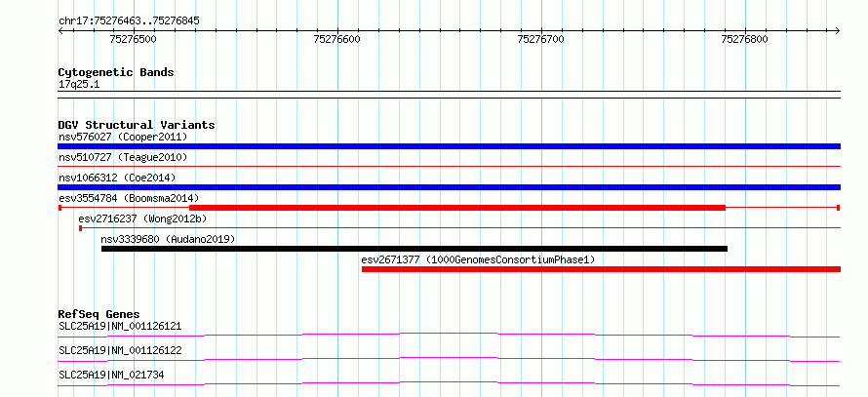Select the Cytogenetic Bands track heading
Screen dimensions: 868x397
[x=116, y=72]
